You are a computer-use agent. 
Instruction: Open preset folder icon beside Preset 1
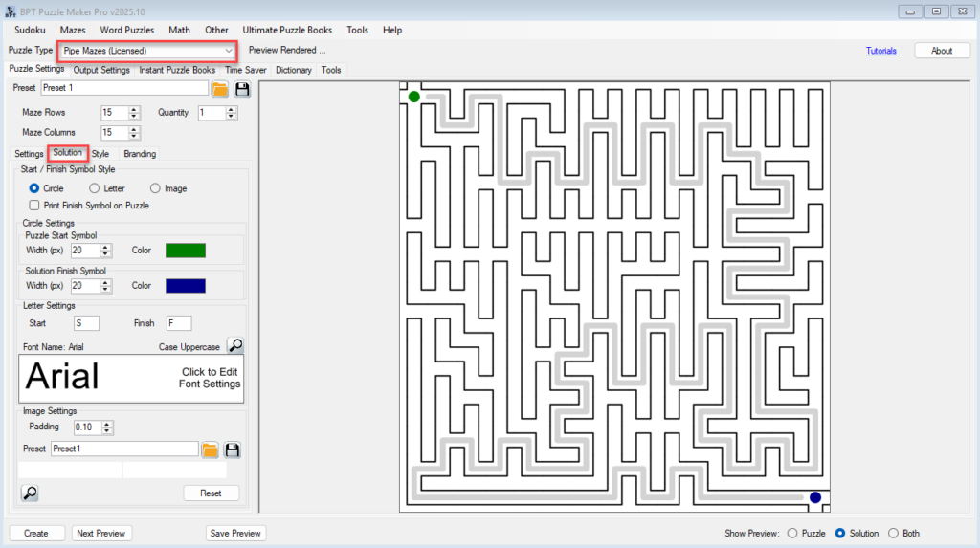click(x=220, y=89)
